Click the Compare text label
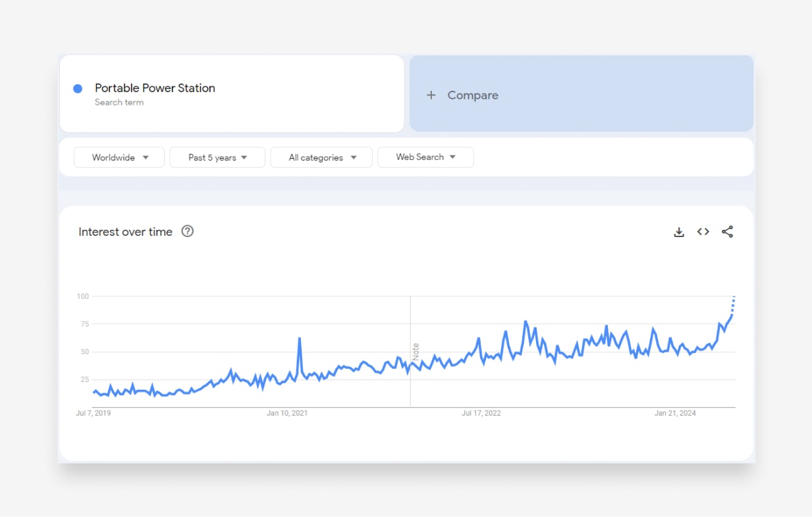 pyautogui.click(x=473, y=95)
